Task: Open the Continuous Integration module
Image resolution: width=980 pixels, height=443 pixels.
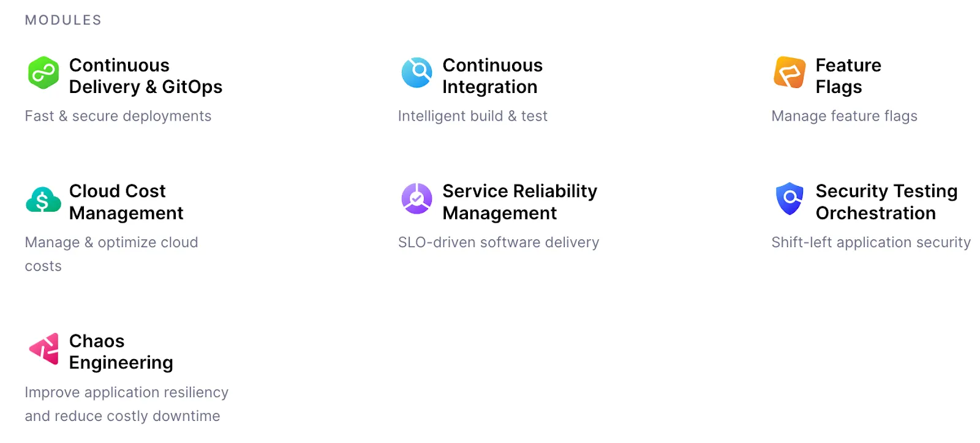Action: click(x=492, y=76)
